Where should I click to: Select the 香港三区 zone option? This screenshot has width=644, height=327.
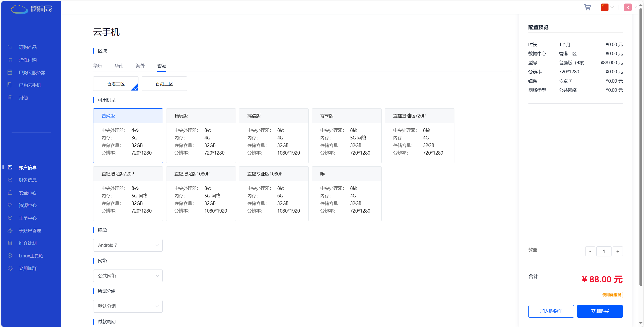[164, 84]
